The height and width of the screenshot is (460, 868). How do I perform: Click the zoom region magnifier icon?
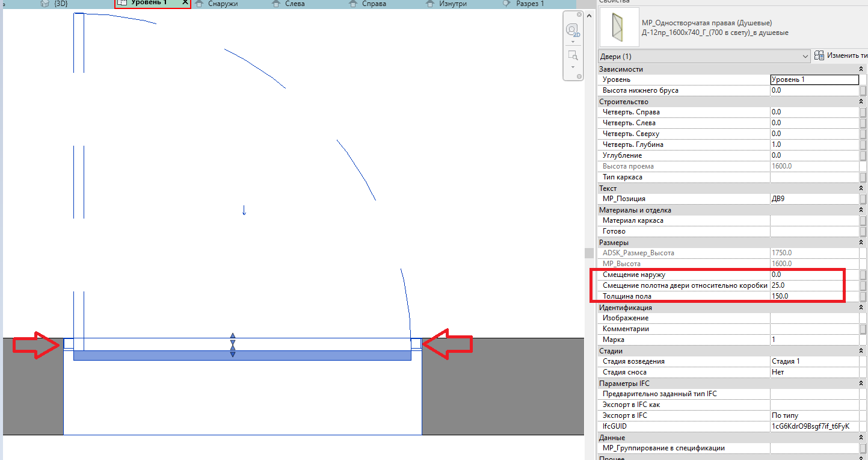click(573, 55)
